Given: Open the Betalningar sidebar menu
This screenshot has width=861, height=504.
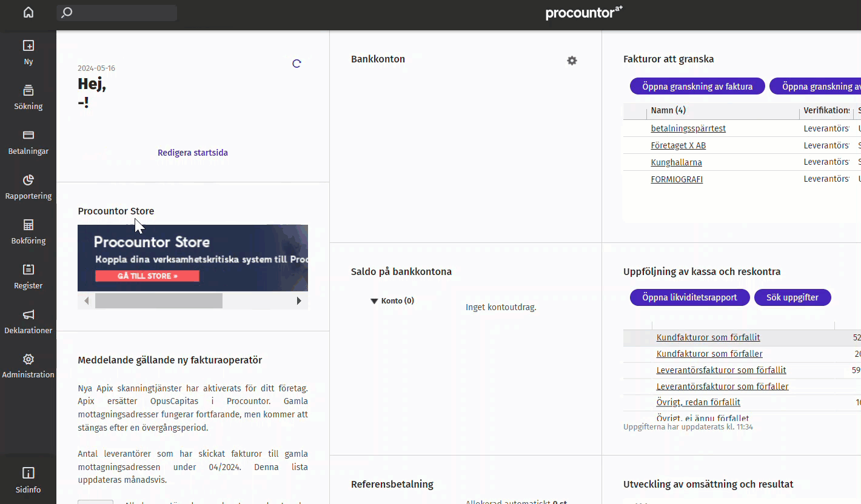Looking at the screenshot, I should tap(28, 142).
